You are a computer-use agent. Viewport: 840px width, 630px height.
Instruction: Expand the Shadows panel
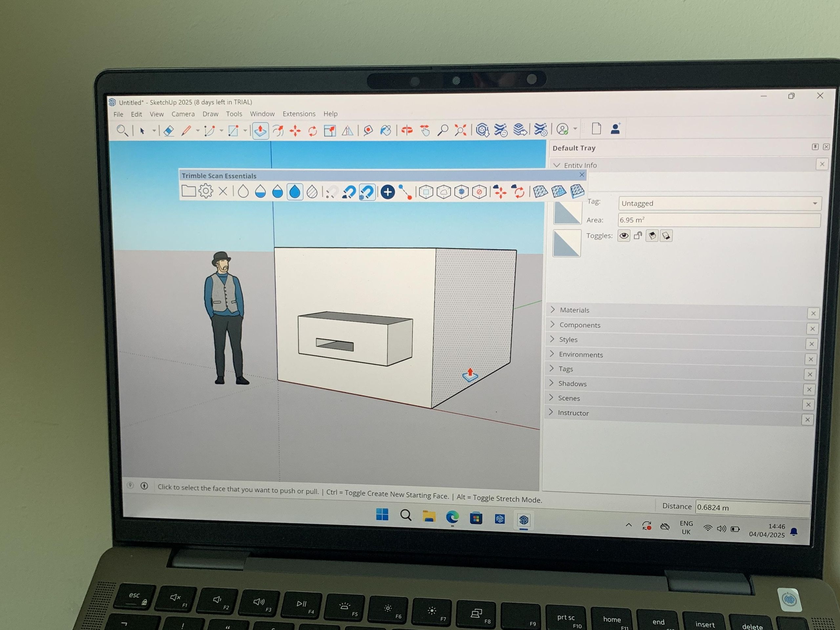coord(572,384)
